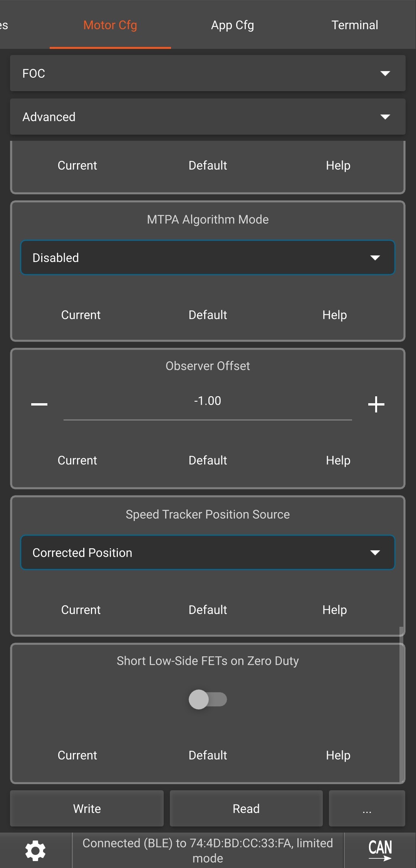Click Current under Speed Tracker Position Source

pyautogui.click(x=81, y=610)
